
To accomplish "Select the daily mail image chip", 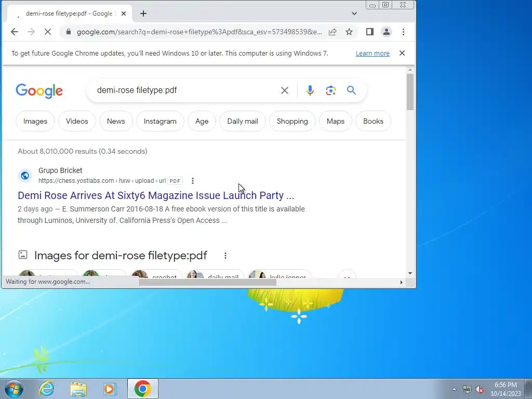I will click(215, 274).
